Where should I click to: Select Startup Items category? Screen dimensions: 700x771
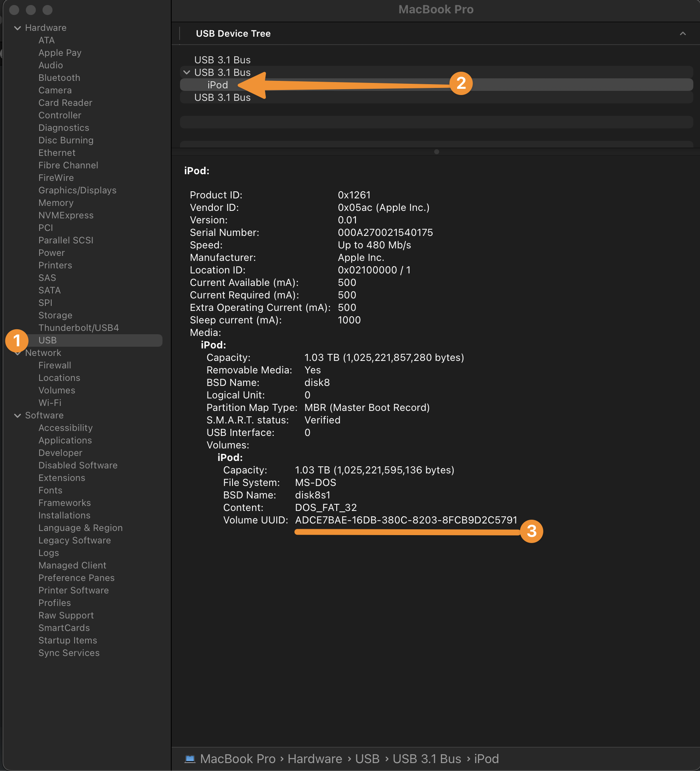coord(67,641)
